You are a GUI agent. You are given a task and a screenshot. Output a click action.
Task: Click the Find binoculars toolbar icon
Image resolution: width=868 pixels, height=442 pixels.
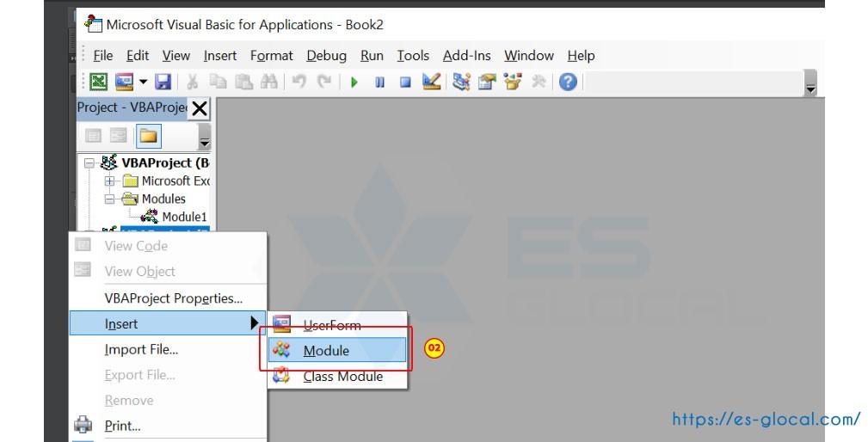(269, 82)
